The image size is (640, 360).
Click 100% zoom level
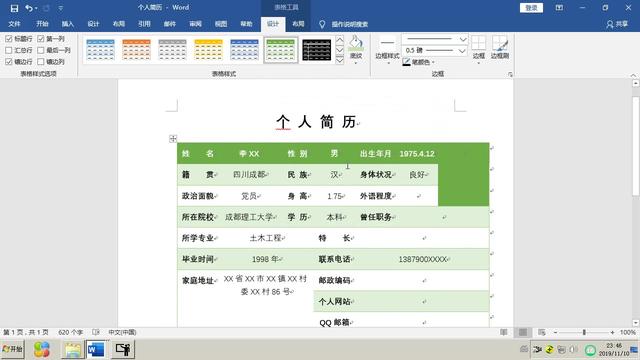pyautogui.click(x=628, y=332)
